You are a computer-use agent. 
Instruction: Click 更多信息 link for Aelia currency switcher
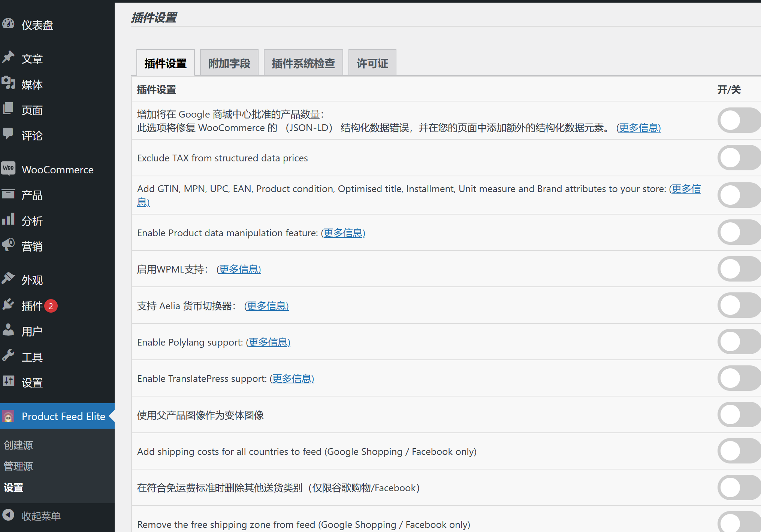(x=267, y=305)
